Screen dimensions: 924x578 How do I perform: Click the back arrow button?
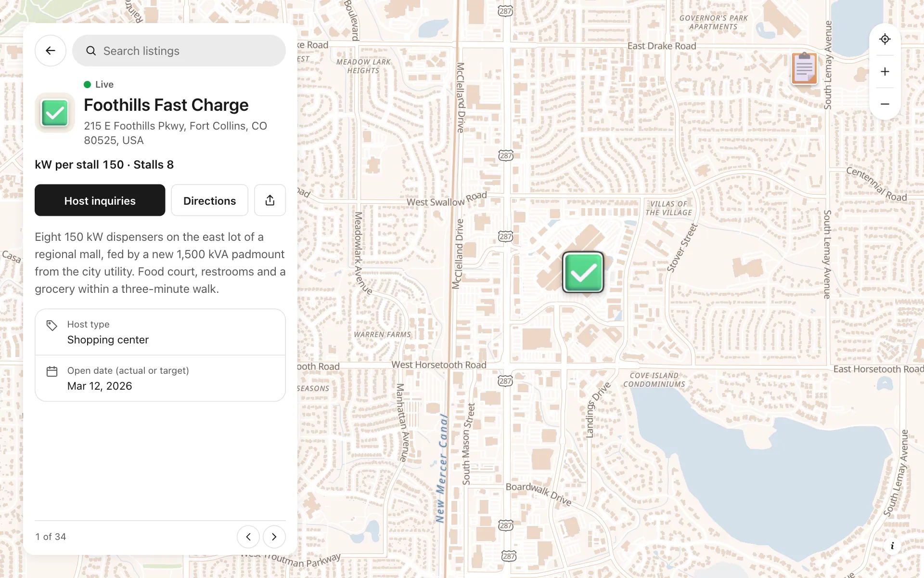pyautogui.click(x=51, y=51)
